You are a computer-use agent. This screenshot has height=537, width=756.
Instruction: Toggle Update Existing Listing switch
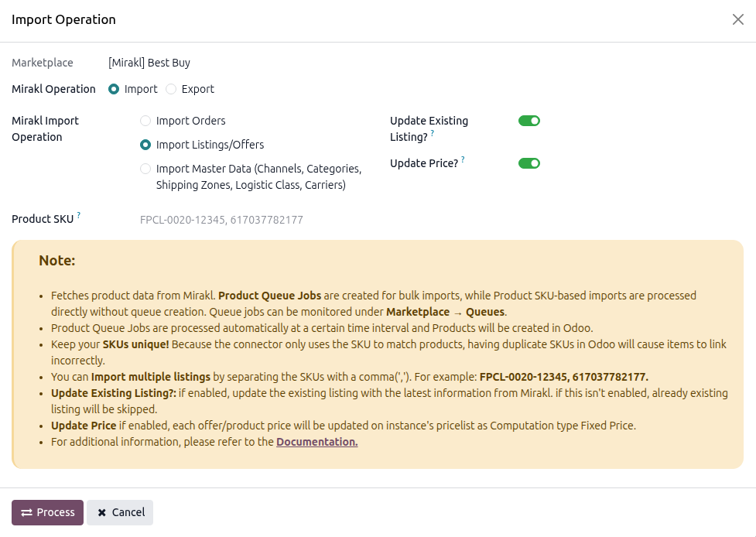click(x=529, y=121)
